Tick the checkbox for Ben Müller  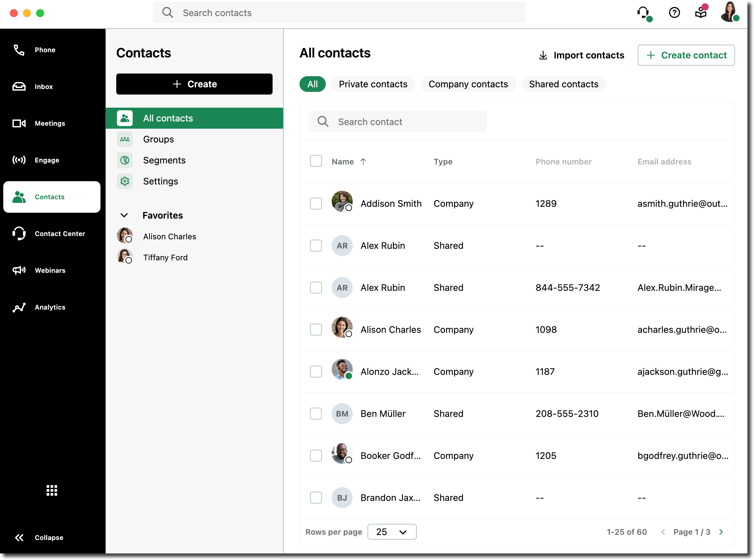point(316,414)
